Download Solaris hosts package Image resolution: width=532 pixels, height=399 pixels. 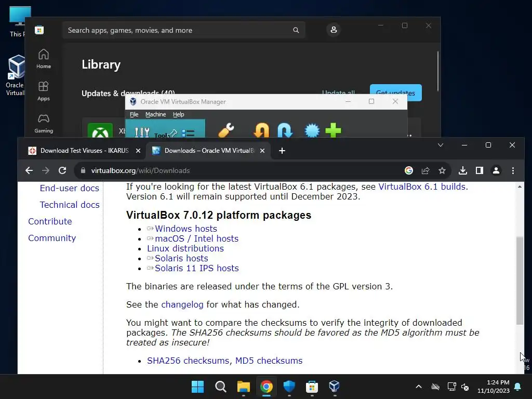(x=181, y=258)
